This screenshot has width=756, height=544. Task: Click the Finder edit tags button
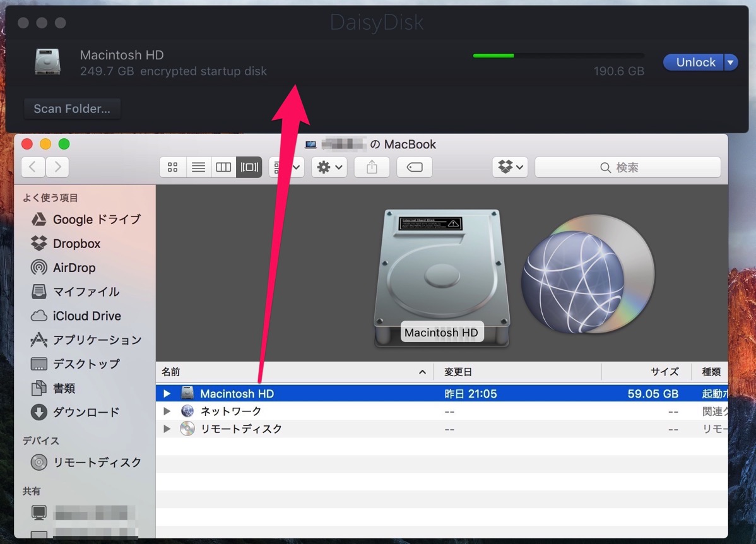[x=414, y=167]
